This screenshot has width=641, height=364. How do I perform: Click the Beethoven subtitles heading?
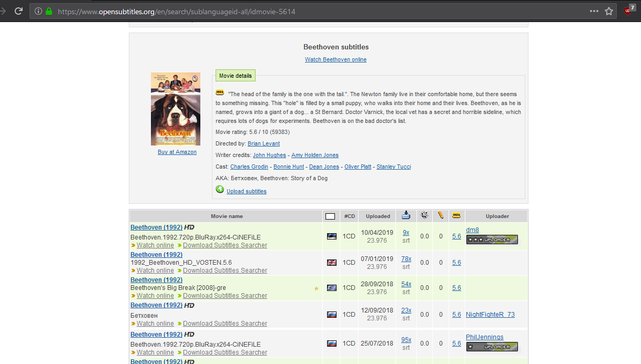336,47
